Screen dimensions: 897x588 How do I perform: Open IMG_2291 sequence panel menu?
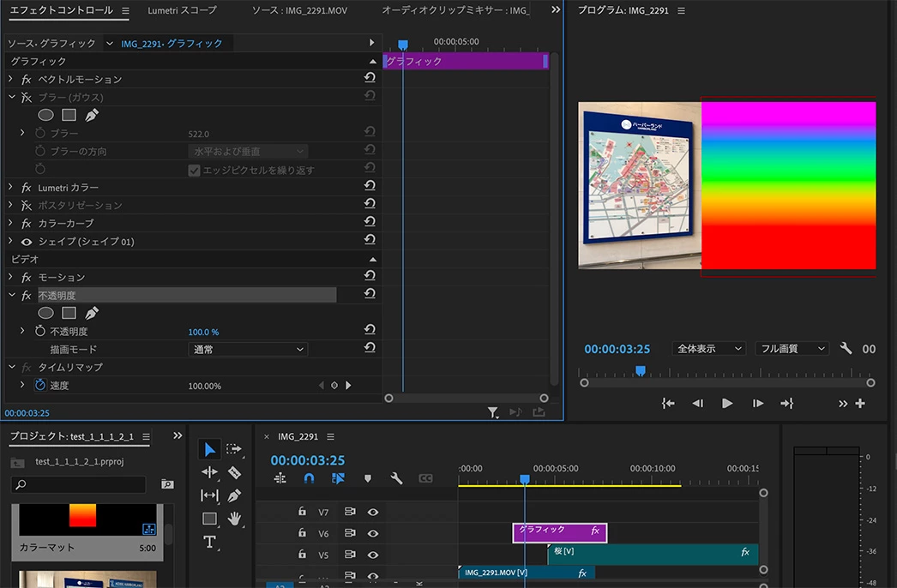point(330,436)
